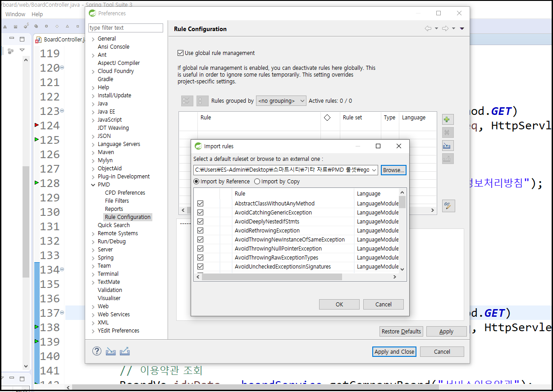Collapse the PMD preferences node

[93, 185]
